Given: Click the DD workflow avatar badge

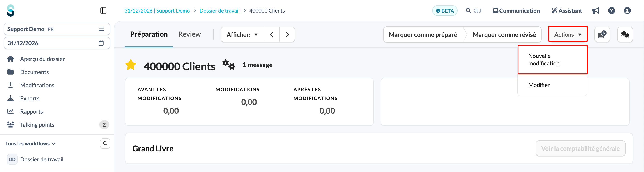Looking at the screenshot, I should click(x=12, y=159).
